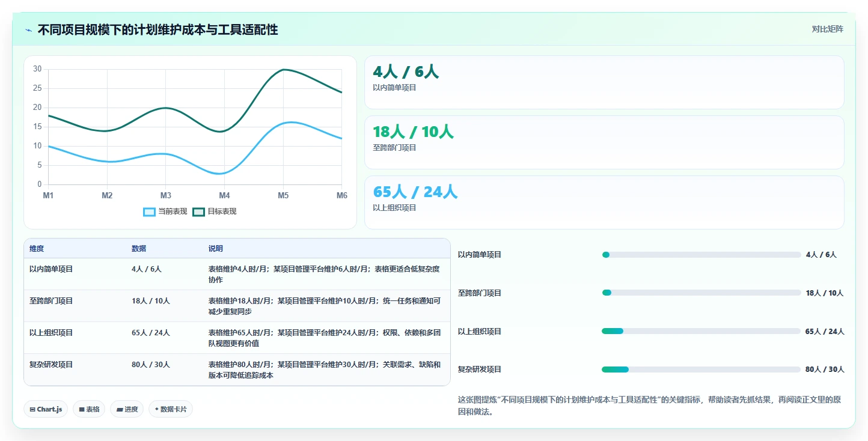Open the 65人 / 24人 data card
The image size is (868, 441).
(604, 202)
